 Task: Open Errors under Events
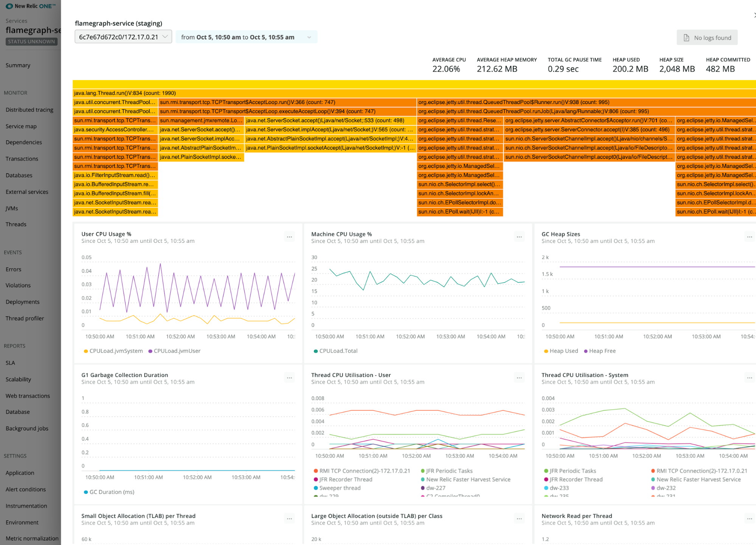point(13,269)
